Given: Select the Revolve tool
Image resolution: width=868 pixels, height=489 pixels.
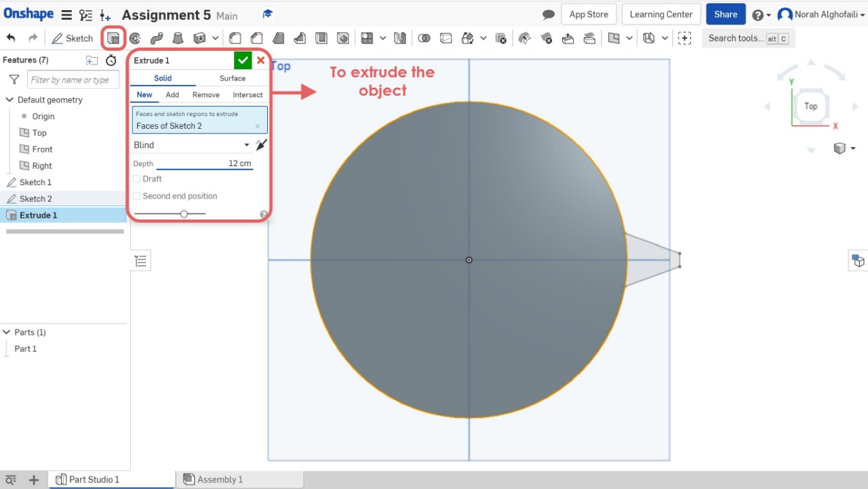Looking at the screenshot, I should [x=135, y=38].
